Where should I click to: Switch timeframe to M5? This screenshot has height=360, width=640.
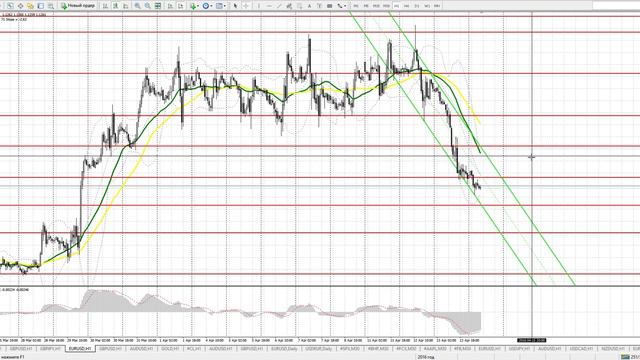pyautogui.click(x=366, y=6)
